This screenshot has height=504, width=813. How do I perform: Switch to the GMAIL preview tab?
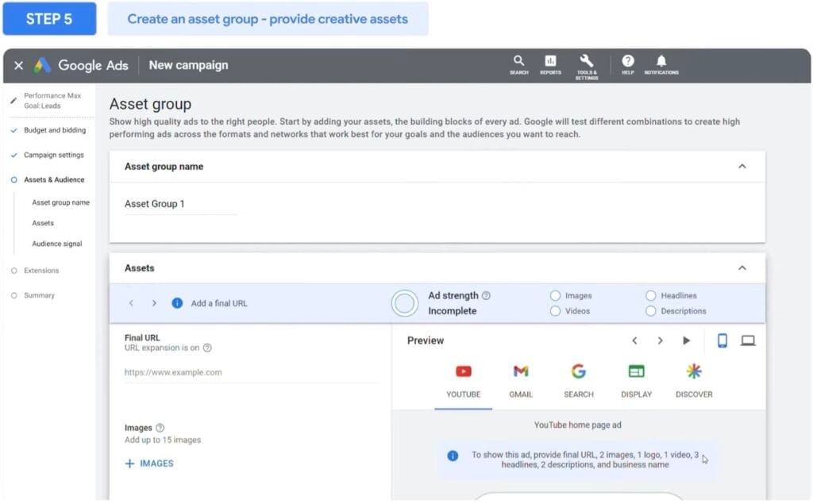(x=521, y=379)
